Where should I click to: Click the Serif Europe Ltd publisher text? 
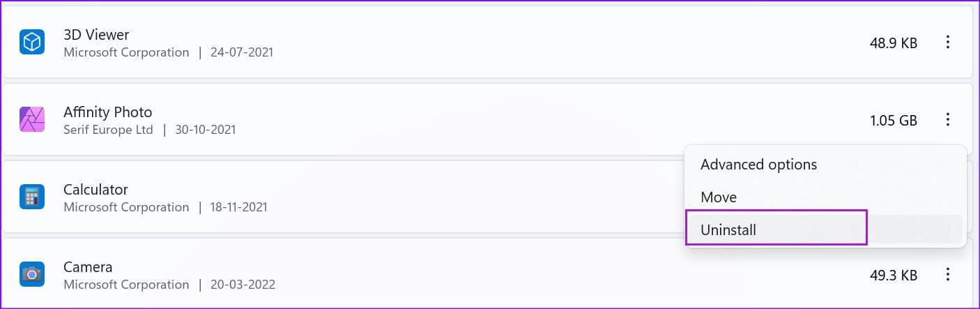pos(108,130)
